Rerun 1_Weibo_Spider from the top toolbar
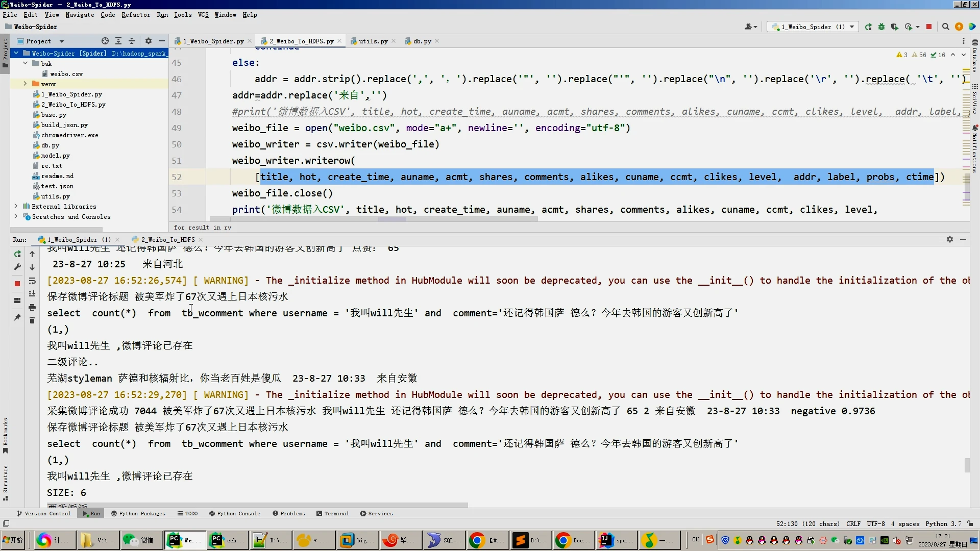 pyautogui.click(x=868, y=27)
